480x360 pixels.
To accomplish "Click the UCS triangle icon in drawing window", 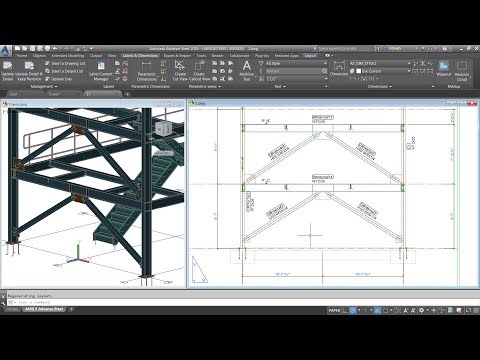I will 200,270.
